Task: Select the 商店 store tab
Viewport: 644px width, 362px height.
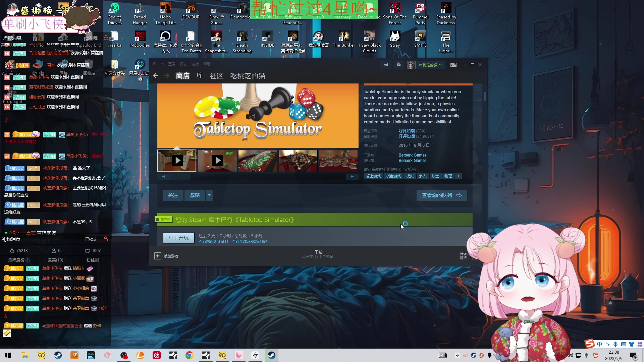Action: pos(182,76)
